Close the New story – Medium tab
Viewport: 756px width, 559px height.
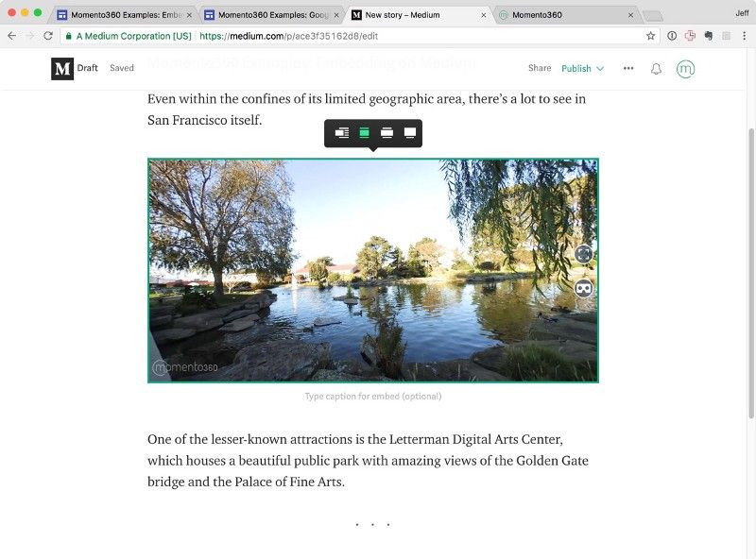484,15
